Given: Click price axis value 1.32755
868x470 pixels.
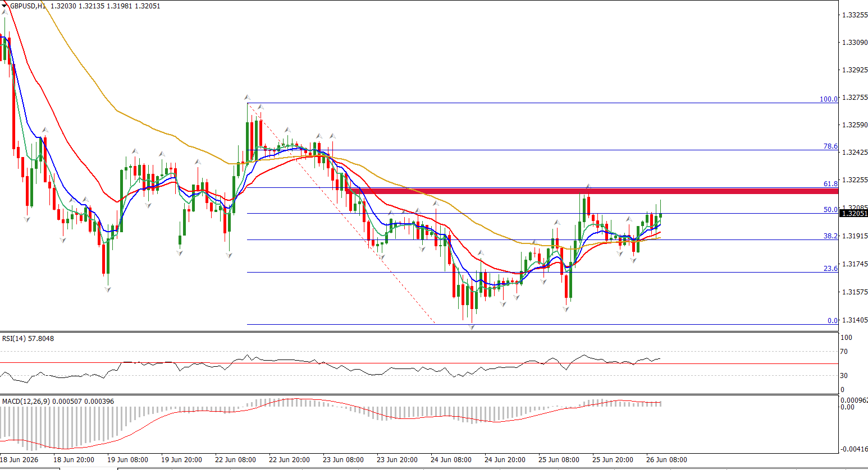Looking at the screenshot, I should coord(855,98).
